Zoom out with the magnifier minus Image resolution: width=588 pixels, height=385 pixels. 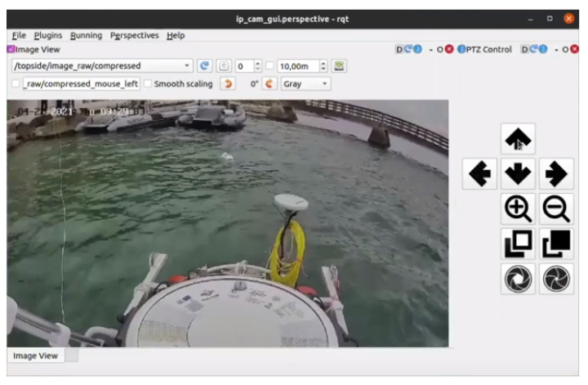click(556, 209)
